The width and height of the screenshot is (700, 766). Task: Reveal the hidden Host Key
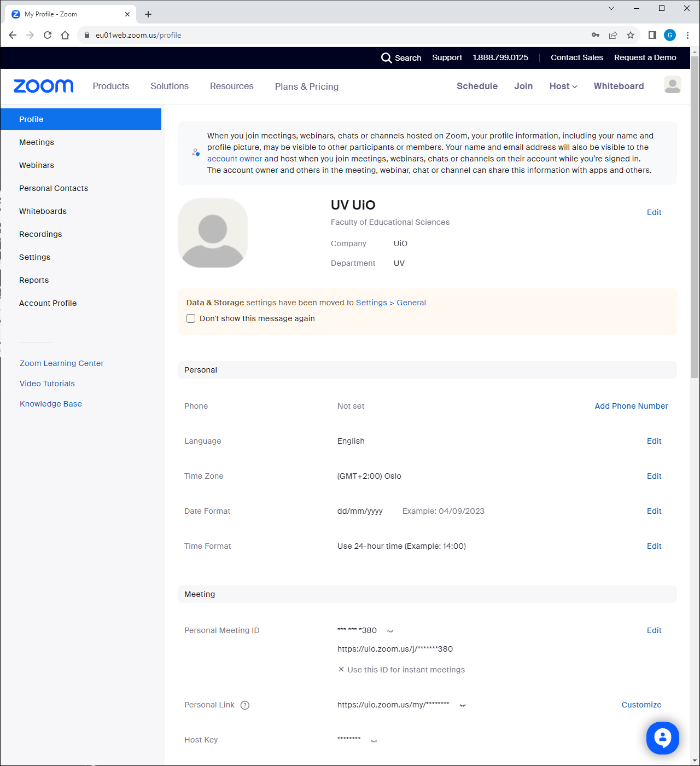pos(374,741)
